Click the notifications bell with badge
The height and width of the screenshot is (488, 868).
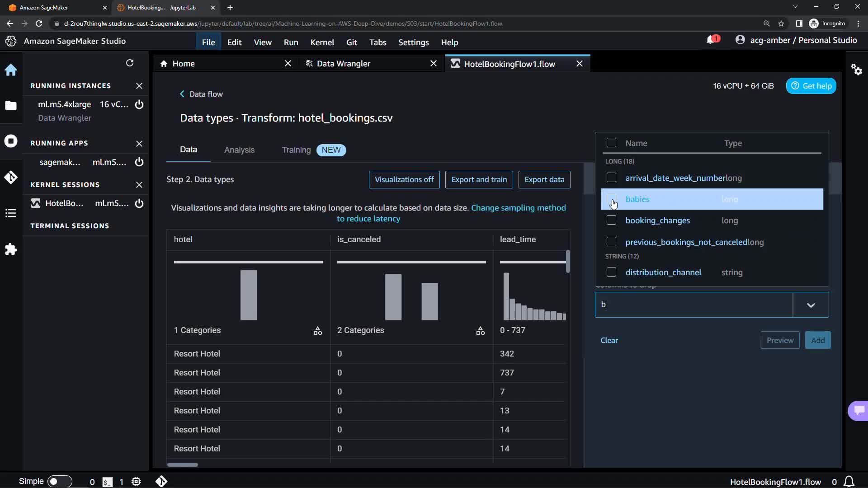coord(712,40)
